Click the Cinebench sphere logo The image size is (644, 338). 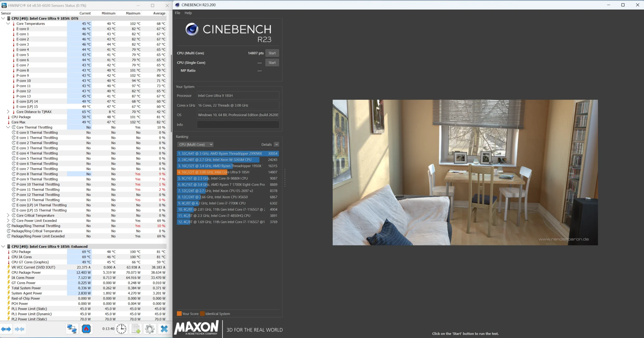[192, 29]
